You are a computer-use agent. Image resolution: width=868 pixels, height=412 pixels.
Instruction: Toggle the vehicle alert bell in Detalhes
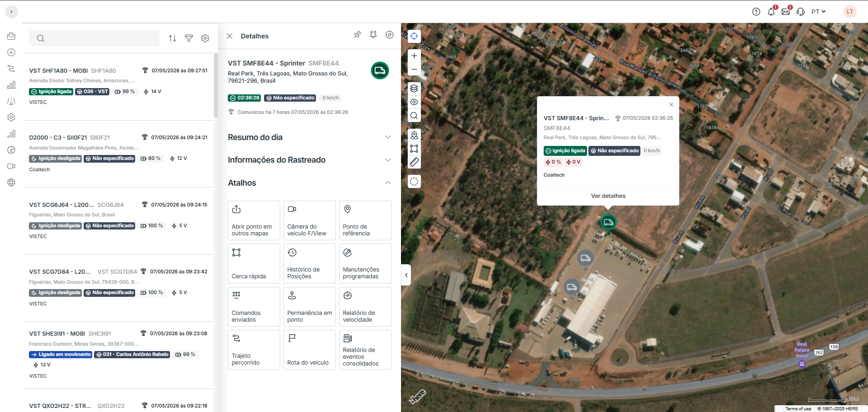pos(373,35)
